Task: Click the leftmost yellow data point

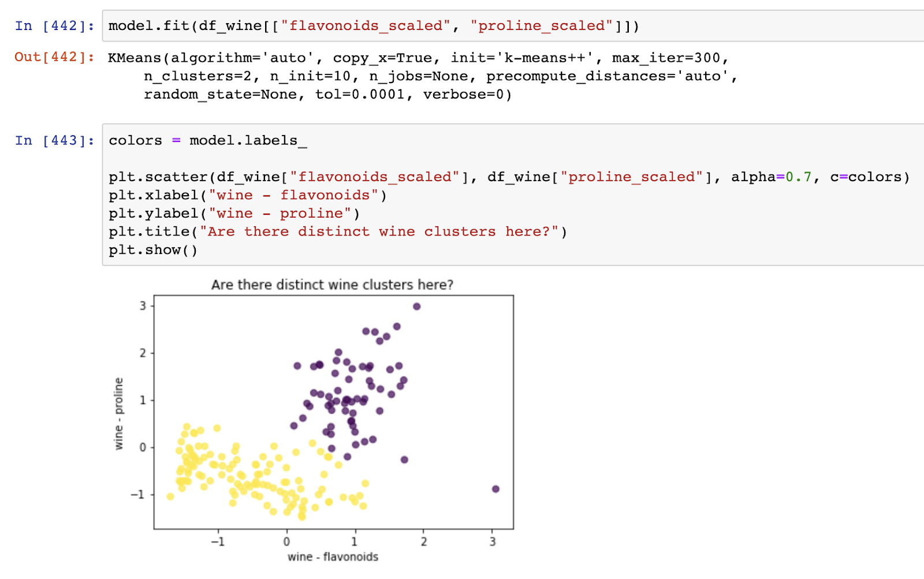Action: click(x=170, y=496)
